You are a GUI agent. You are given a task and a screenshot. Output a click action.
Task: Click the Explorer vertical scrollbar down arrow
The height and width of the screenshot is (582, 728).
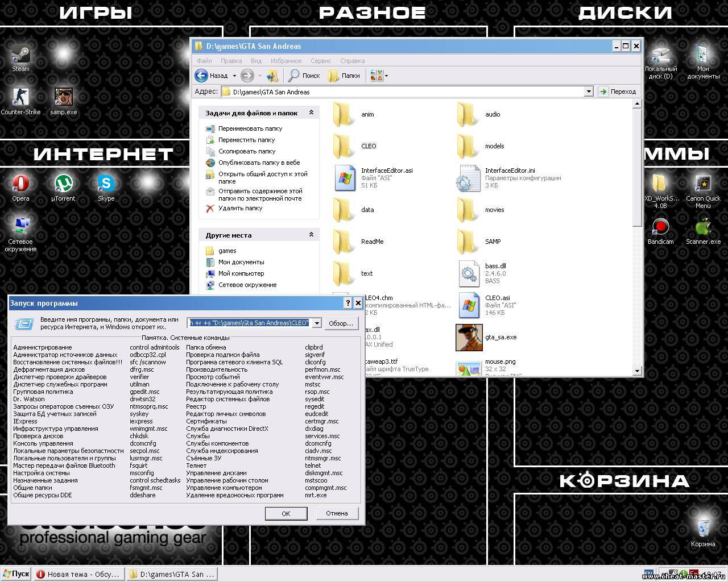637,371
